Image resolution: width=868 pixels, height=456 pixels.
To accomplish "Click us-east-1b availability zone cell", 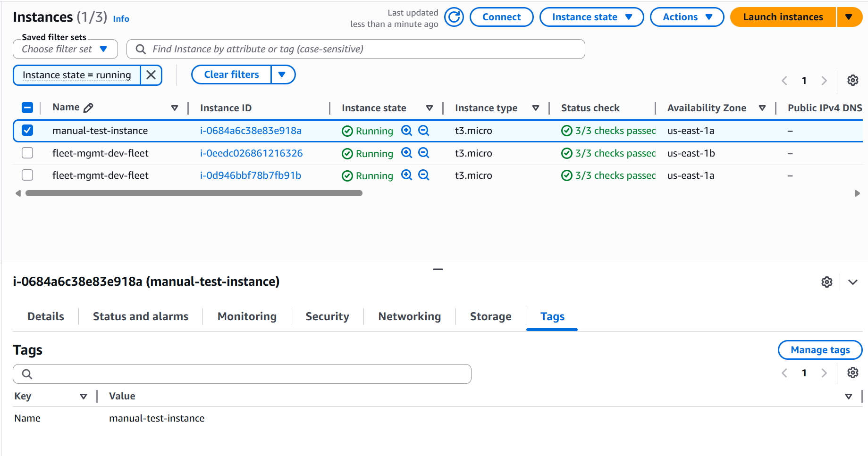I will pos(691,153).
